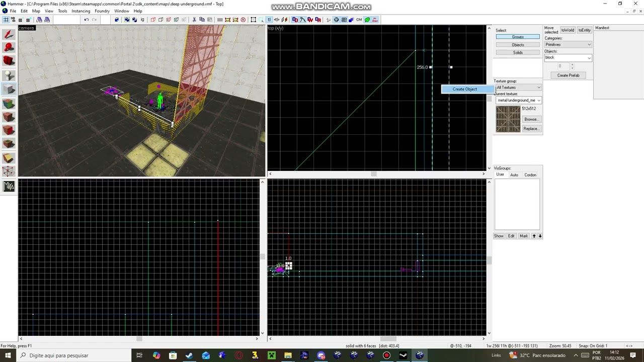Screen dimensions: 644x362
Task: Open the current texture name dropdown
Action: (x=519, y=100)
